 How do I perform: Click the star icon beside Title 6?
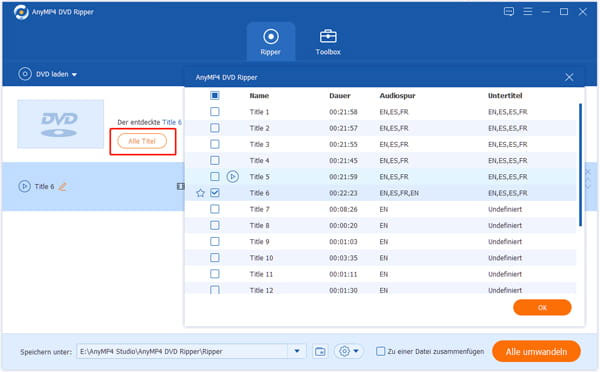pyautogui.click(x=201, y=193)
